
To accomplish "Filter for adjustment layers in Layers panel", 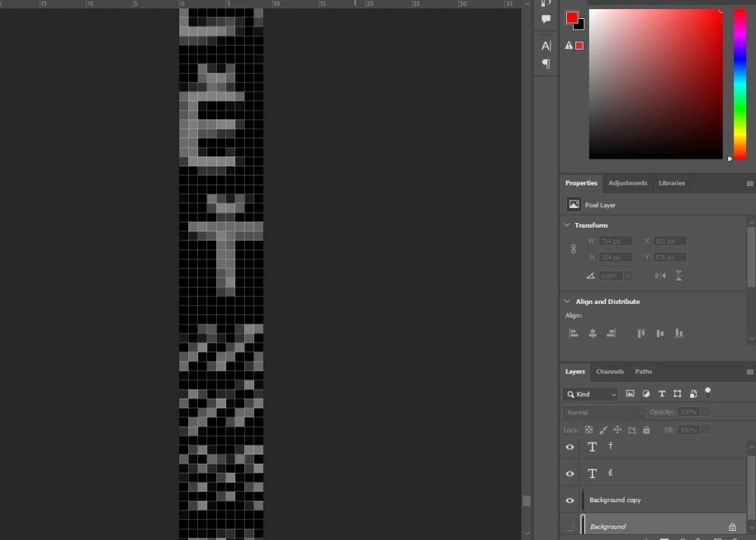I will click(x=646, y=393).
